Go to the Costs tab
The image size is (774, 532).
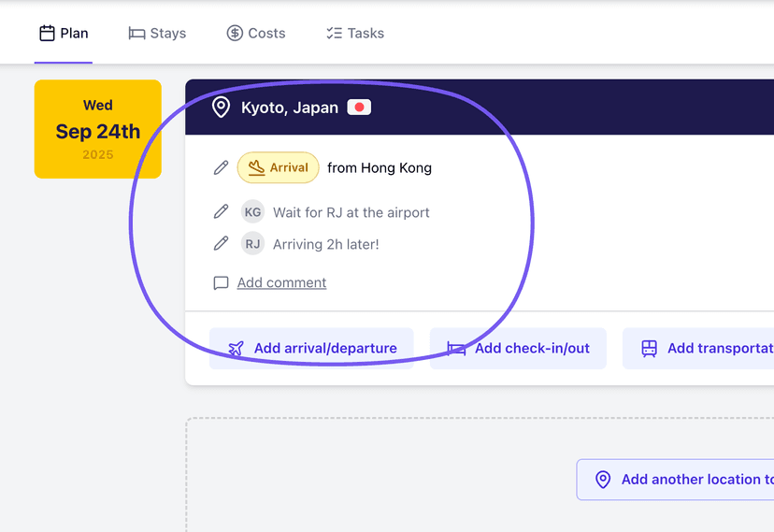coord(256,33)
